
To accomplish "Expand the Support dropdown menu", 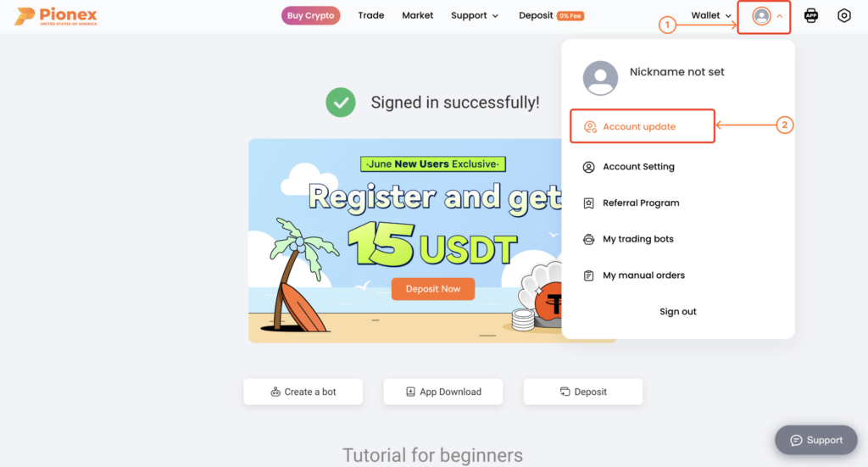I will [475, 15].
